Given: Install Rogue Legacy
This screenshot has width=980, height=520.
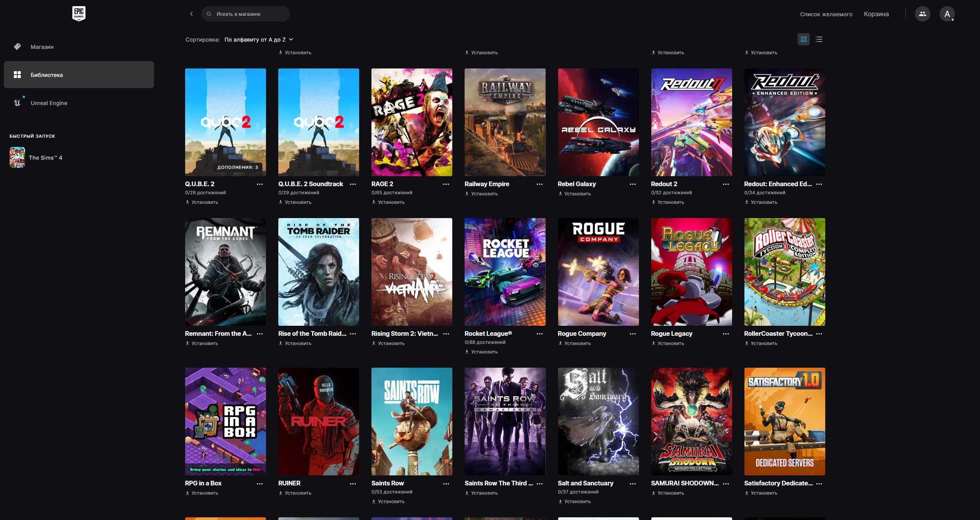Looking at the screenshot, I should point(667,343).
